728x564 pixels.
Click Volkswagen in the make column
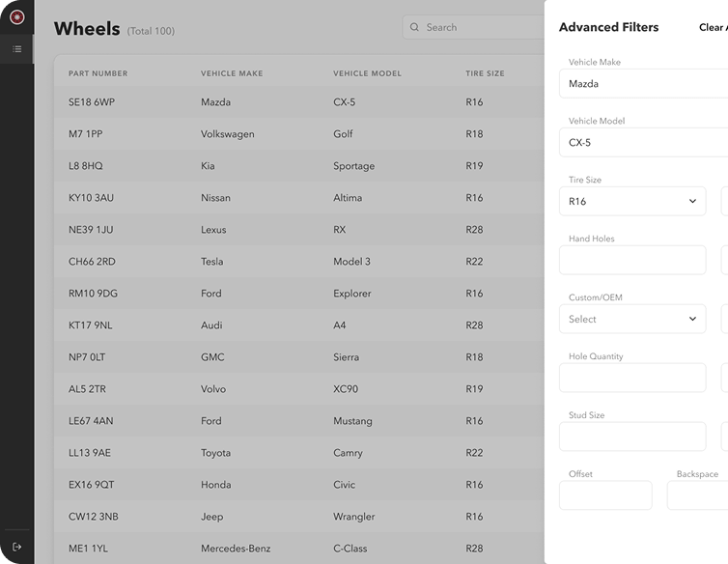(x=228, y=134)
